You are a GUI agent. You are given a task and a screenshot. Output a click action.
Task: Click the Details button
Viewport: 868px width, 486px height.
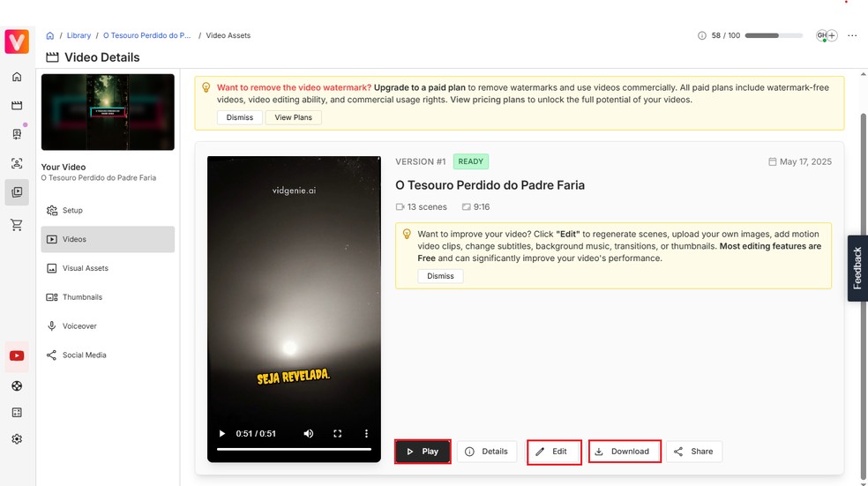tap(487, 452)
